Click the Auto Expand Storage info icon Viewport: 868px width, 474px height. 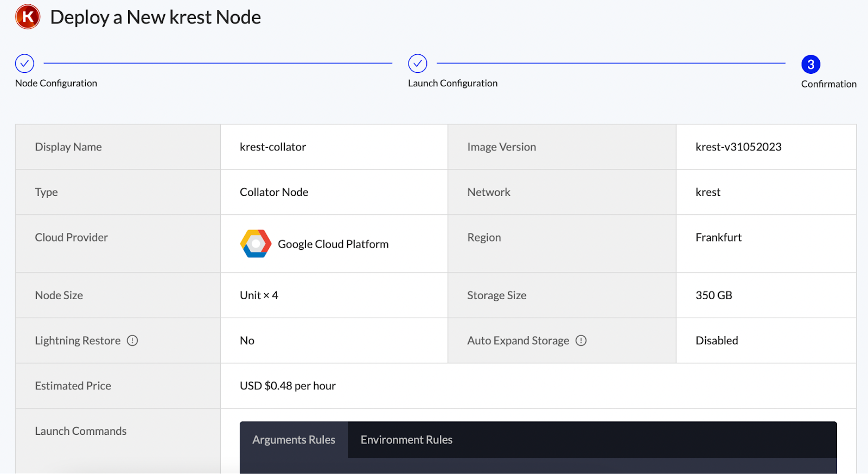coord(581,340)
